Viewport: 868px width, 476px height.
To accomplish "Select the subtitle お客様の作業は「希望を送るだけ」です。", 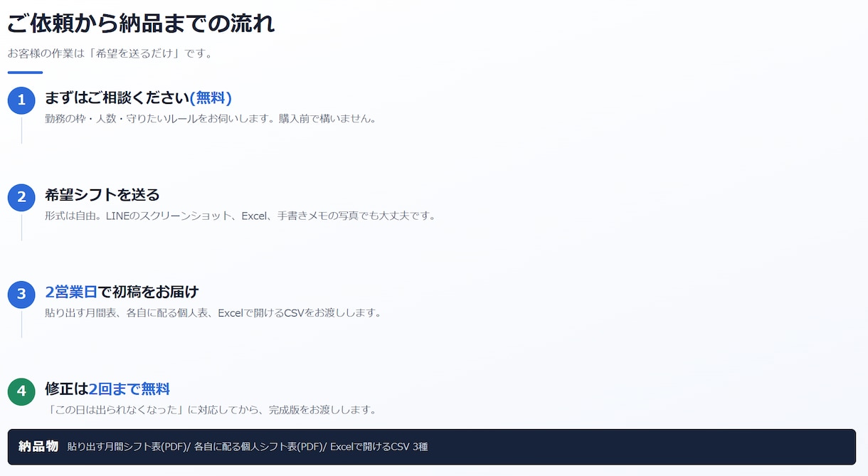I will [110, 53].
